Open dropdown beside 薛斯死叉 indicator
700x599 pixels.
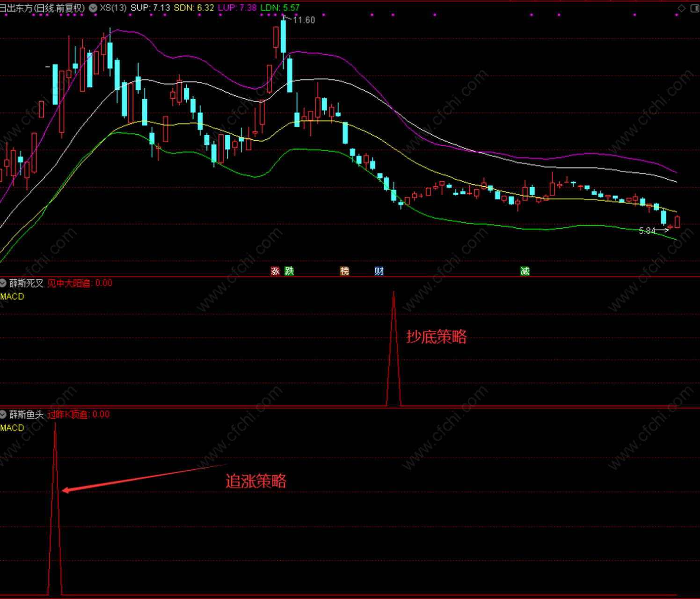(3, 283)
